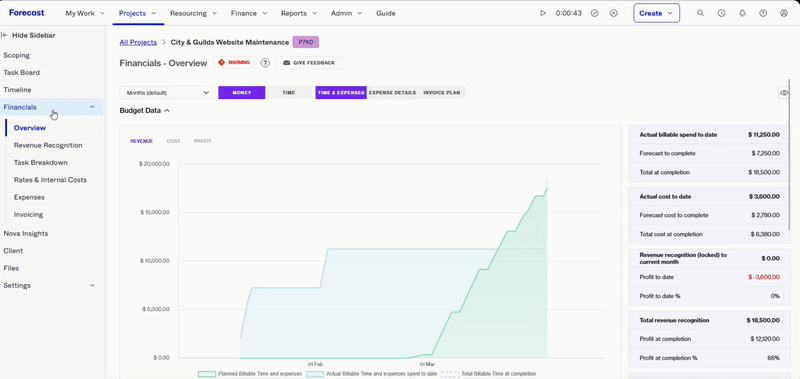Click the timer checkmark save icon

[594, 13]
